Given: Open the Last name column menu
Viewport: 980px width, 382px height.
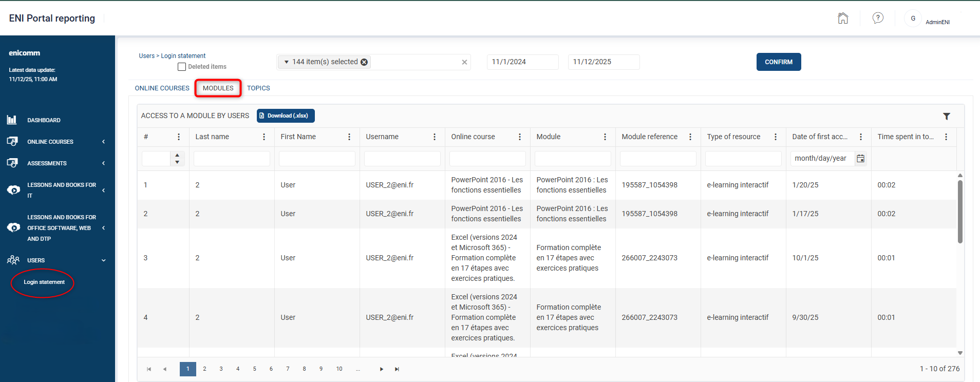Looking at the screenshot, I should [x=264, y=137].
